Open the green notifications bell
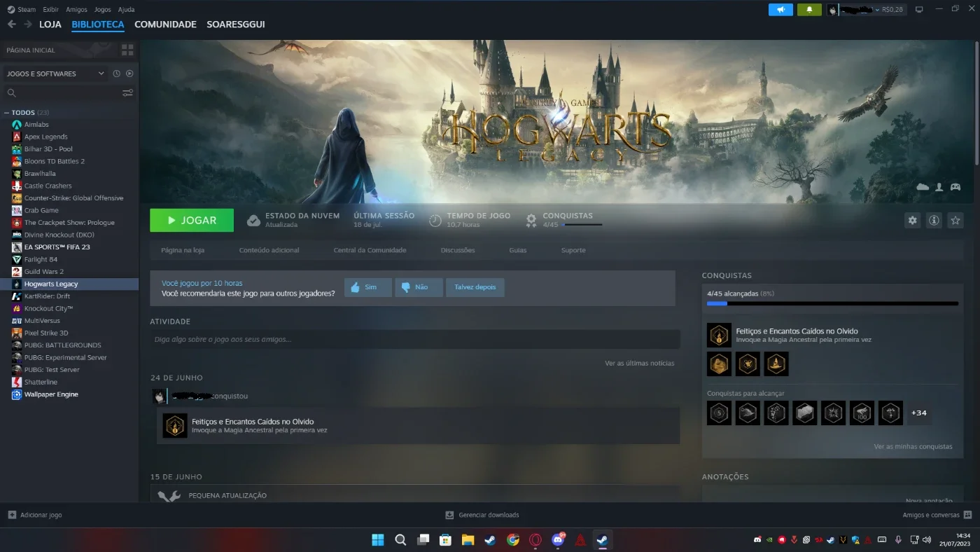This screenshot has height=552, width=980. [x=810, y=10]
